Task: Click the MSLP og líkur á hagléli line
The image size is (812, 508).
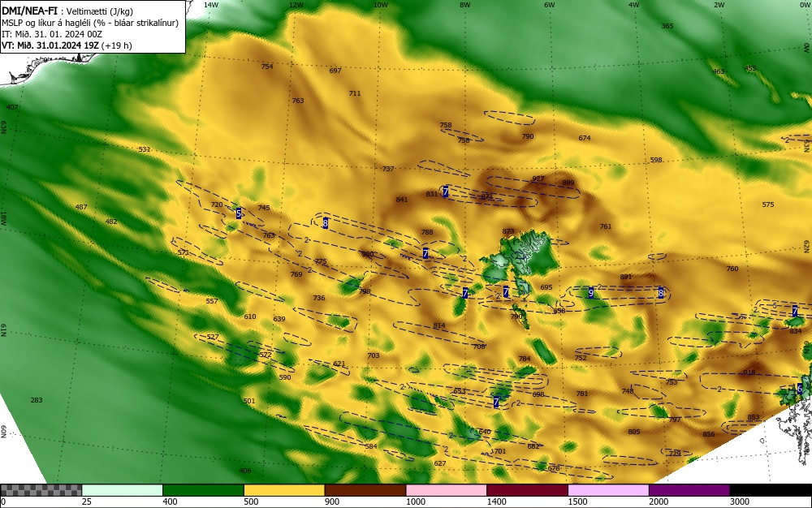Action: coord(90,23)
